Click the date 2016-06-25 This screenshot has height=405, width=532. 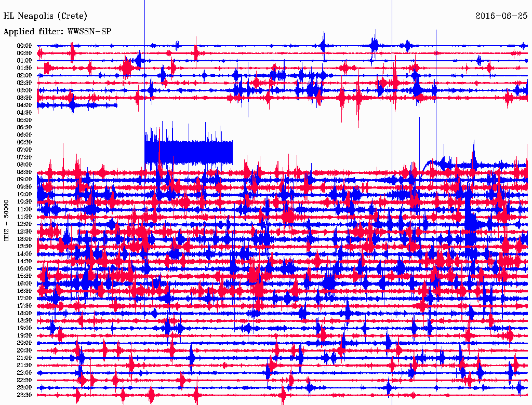501,16
